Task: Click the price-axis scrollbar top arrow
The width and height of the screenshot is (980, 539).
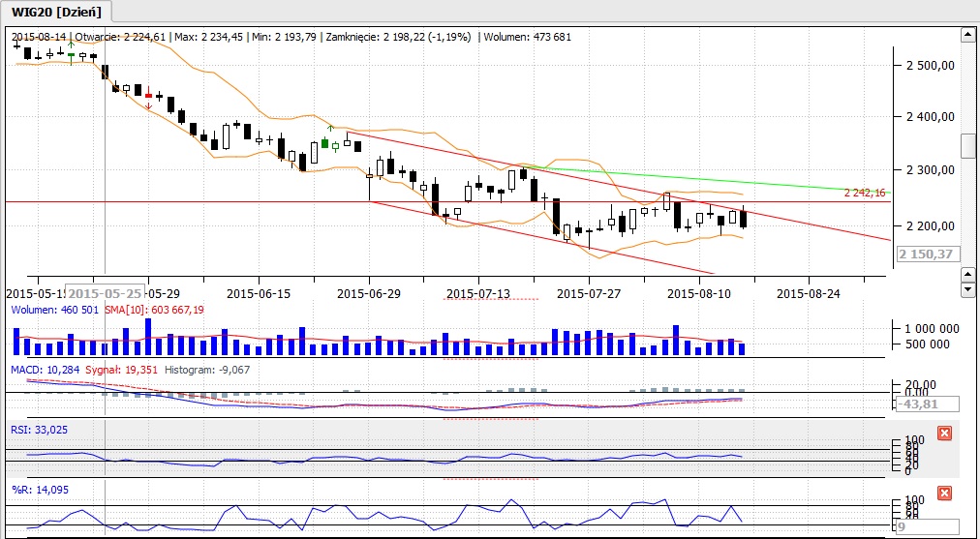Action: 968,36
